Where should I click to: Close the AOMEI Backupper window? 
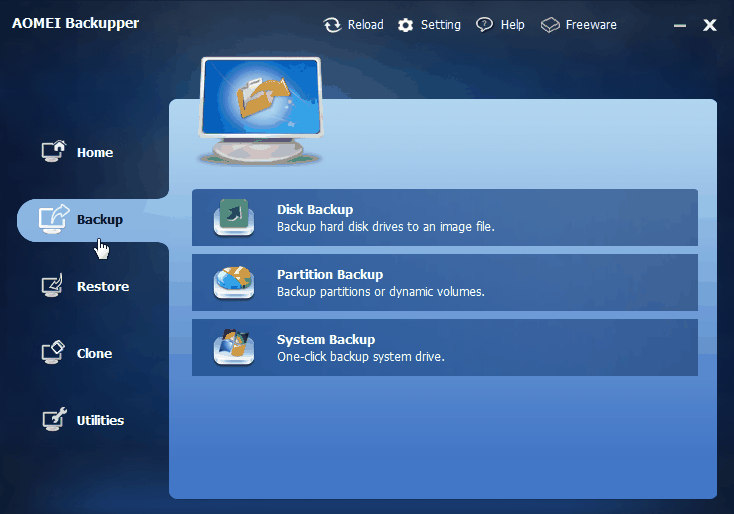click(x=710, y=25)
